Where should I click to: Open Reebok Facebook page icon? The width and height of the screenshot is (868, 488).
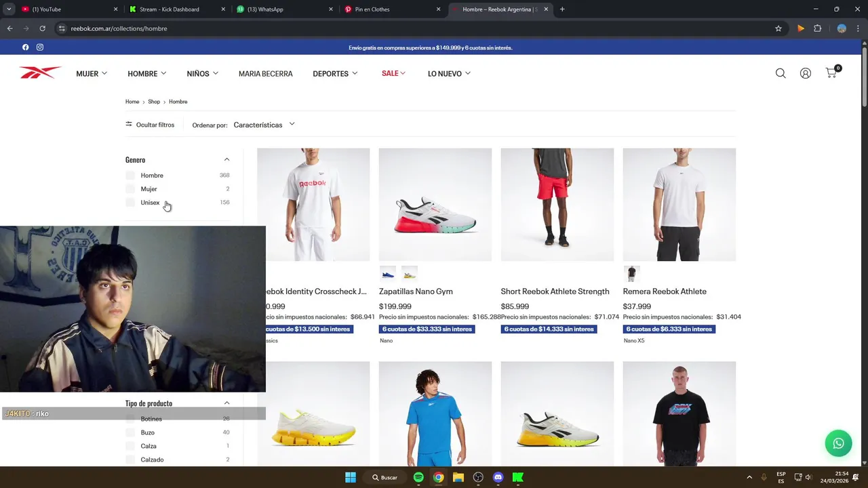pyautogui.click(x=26, y=47)
